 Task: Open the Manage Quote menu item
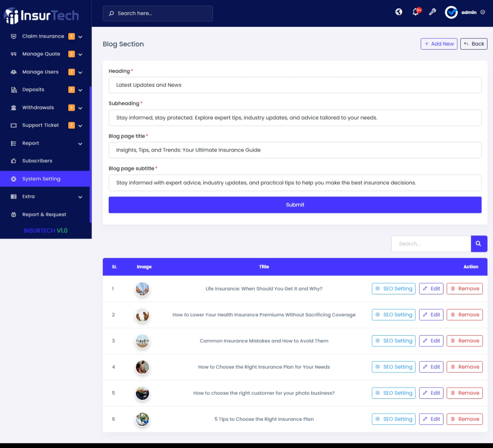45,54
